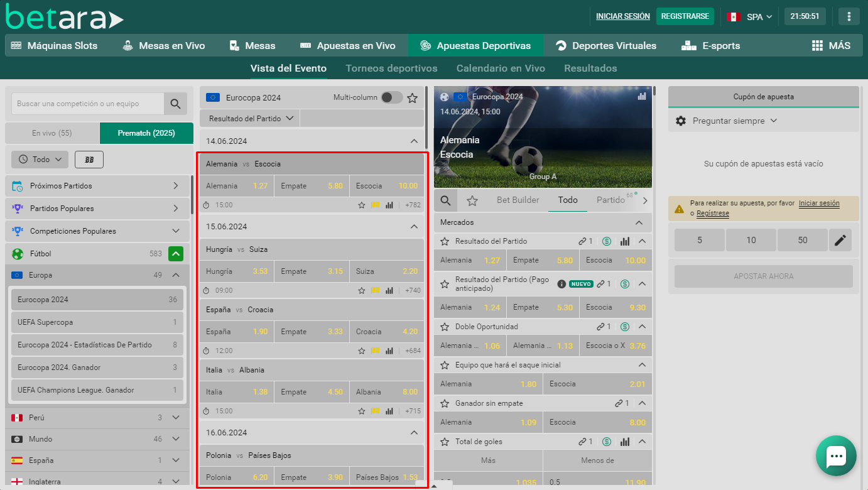Select quick stake 50

coord(803,240)
